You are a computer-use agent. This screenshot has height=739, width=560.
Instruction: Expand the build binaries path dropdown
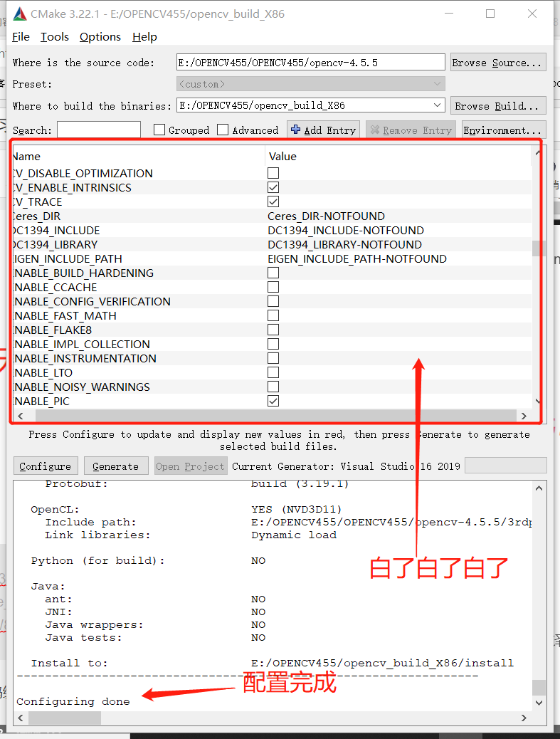(x=438, y=105)
